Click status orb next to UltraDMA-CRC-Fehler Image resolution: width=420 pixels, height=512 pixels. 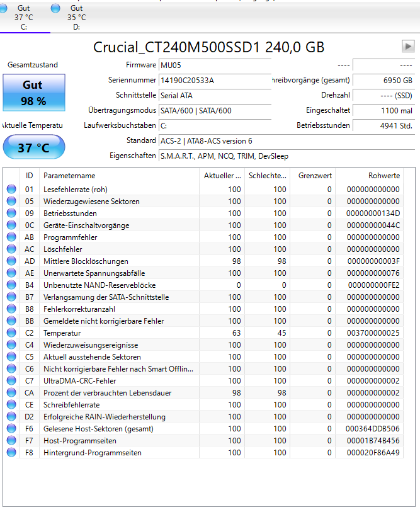coord(11,381)
